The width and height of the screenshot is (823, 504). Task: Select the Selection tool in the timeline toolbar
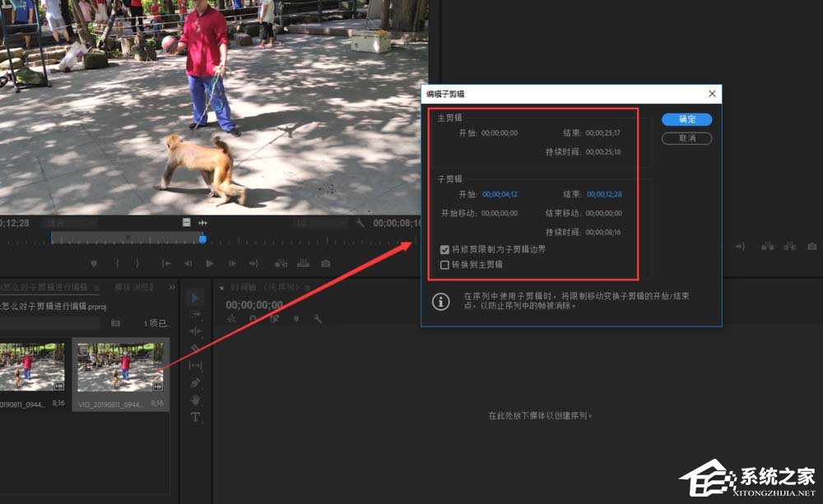pos(196,297)
